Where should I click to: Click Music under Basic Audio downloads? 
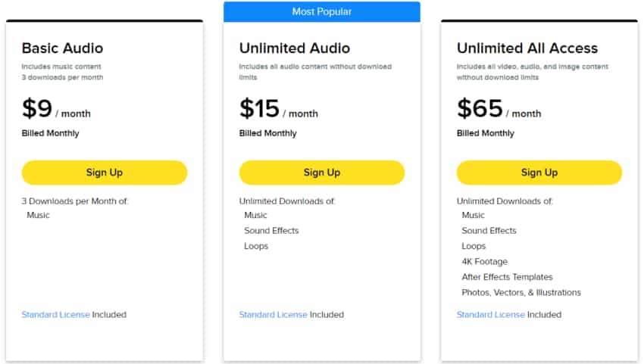coord(38,216)
